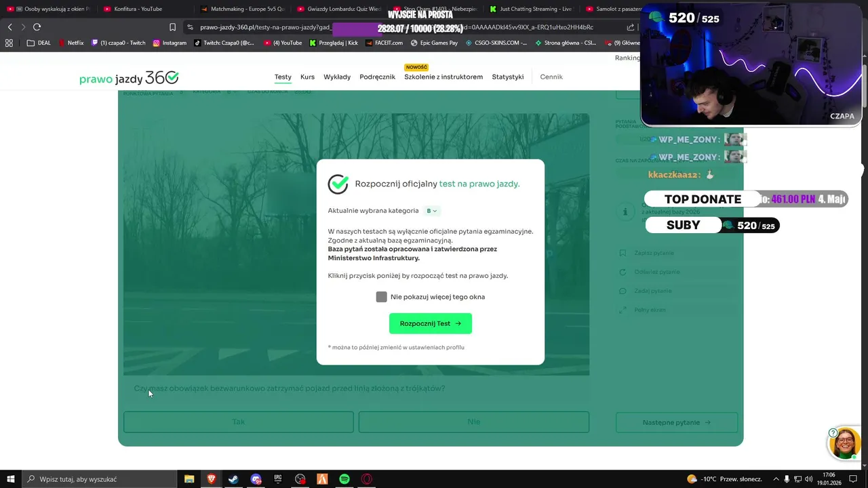Click the Windows Start button

coord(10,479)
